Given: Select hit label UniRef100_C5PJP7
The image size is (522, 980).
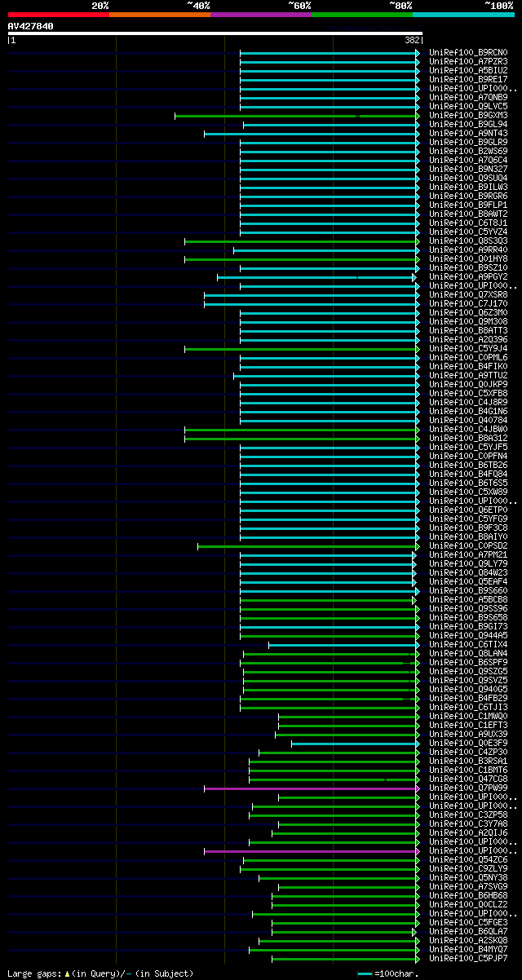Looking at the screenshot, I should coord(469,959).
